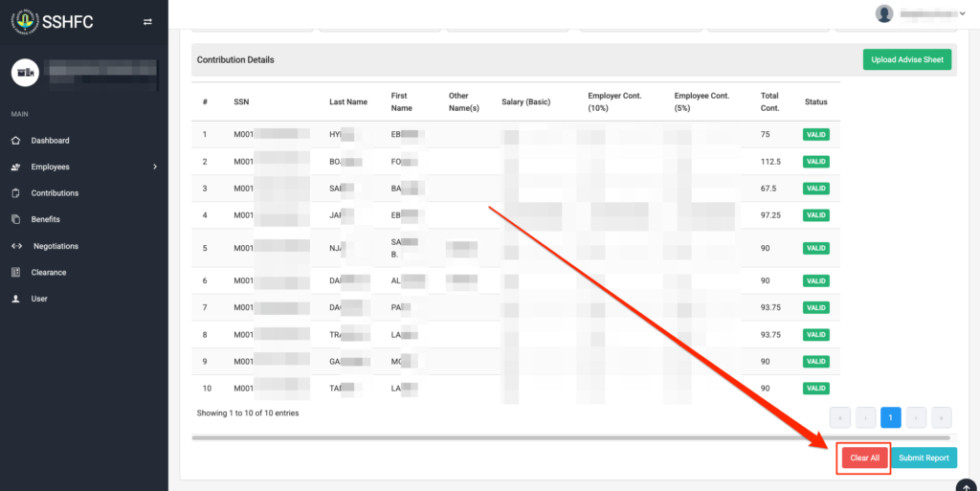This screenshot has height=491, width=980.
Task: Click Upload Advise Sheet button
Action: click(x=906, y=60)
